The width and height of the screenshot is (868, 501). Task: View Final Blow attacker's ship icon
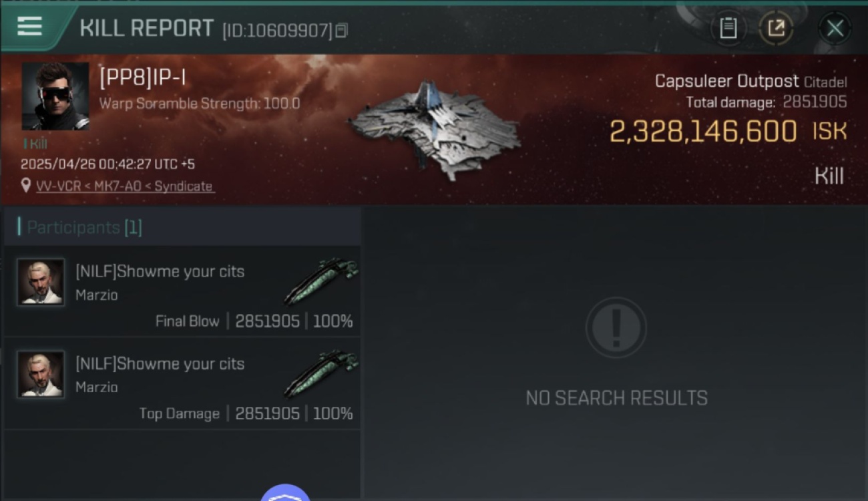(321, 281)
